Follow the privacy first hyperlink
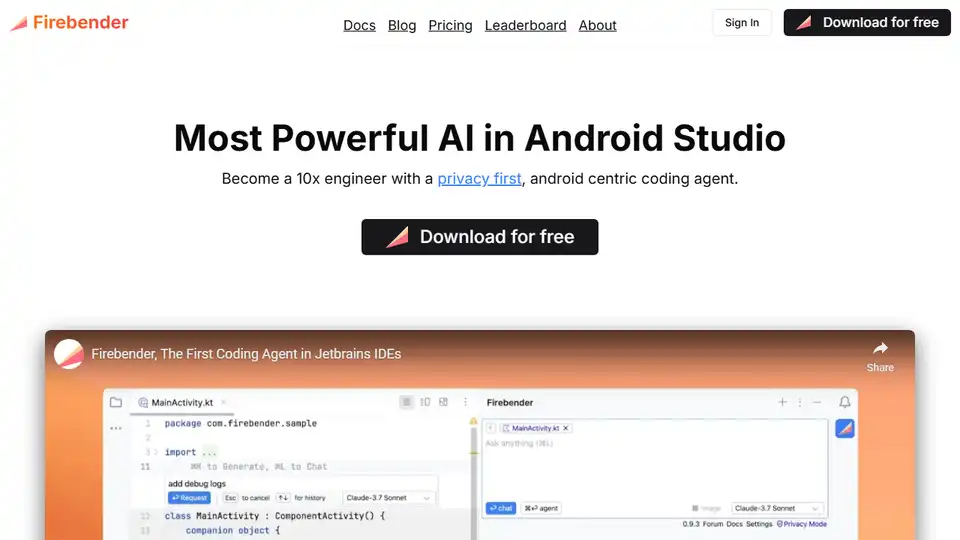 pyautogui.click(x=479, y=178)
